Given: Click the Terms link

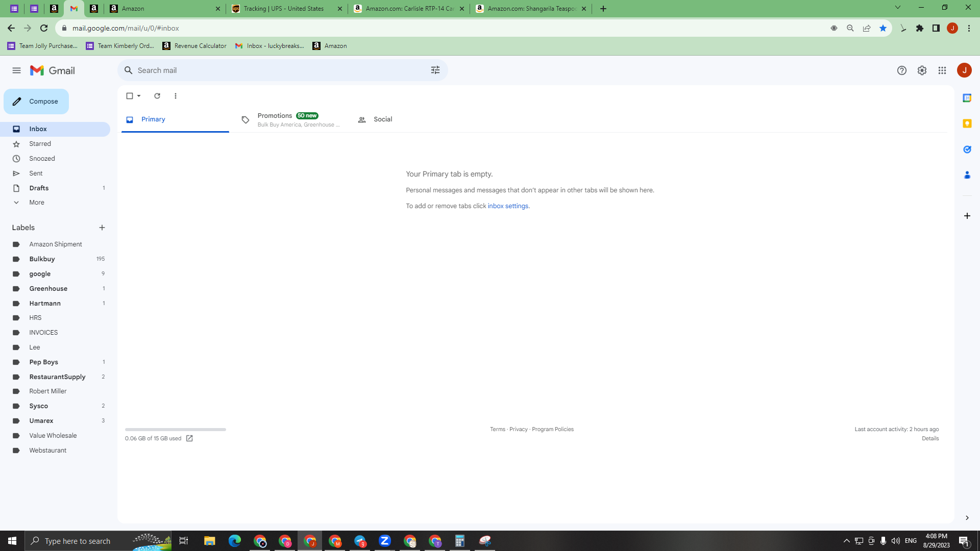Looking at the screenshot, I should pos(498,429).
